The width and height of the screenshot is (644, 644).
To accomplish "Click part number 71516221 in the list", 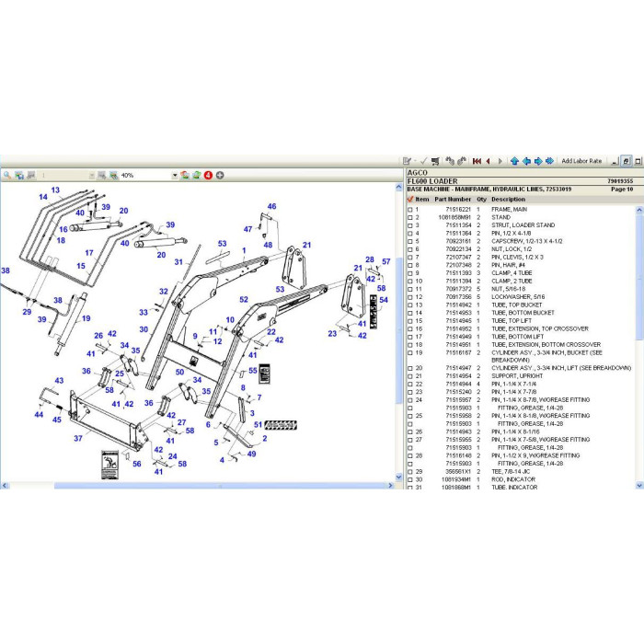I will pos(458,210).
